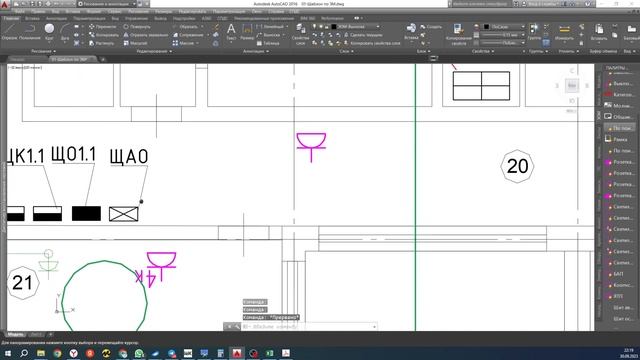Screen dimensions: 640x360
Task: Expand the Annotations (Аннотации) panel
Action: click(x=256, y=51)
